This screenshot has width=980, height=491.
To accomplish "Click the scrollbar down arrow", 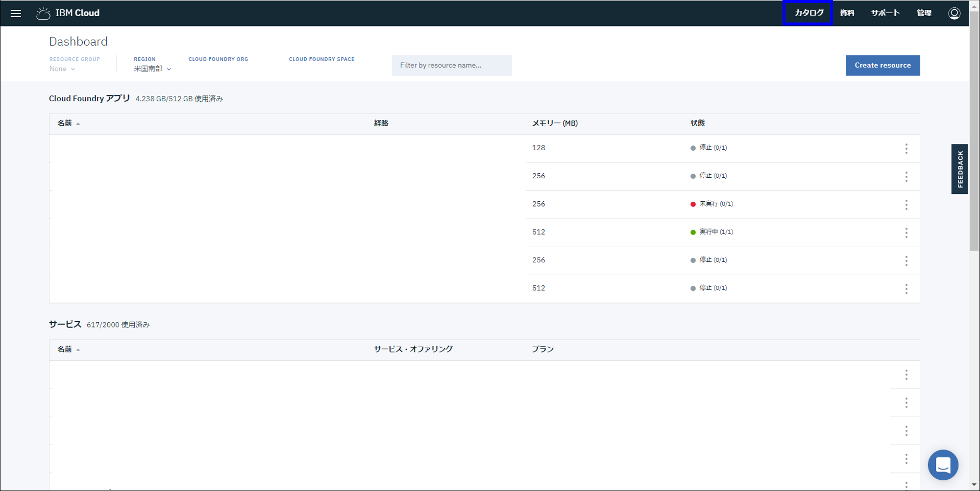I will (x=974, y=485).
